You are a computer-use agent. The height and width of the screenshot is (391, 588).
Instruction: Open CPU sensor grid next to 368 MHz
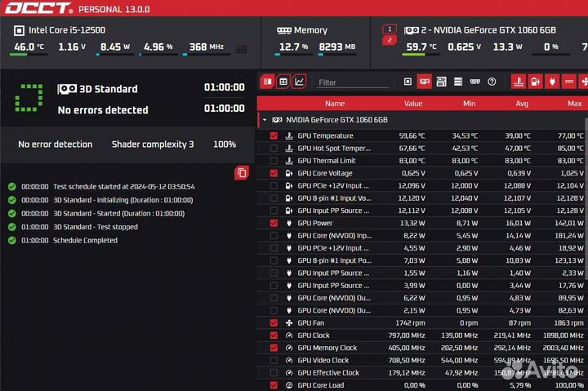(241, 49)
